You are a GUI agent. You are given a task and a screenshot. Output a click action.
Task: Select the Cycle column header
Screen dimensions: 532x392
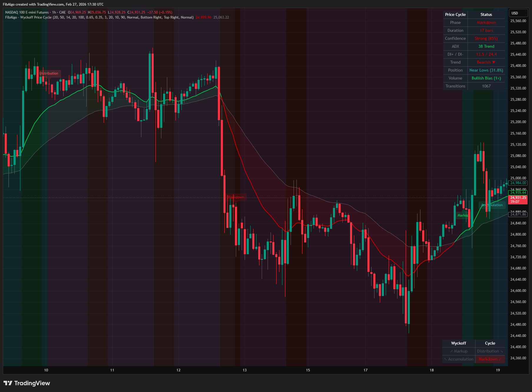tap(490, 343)
